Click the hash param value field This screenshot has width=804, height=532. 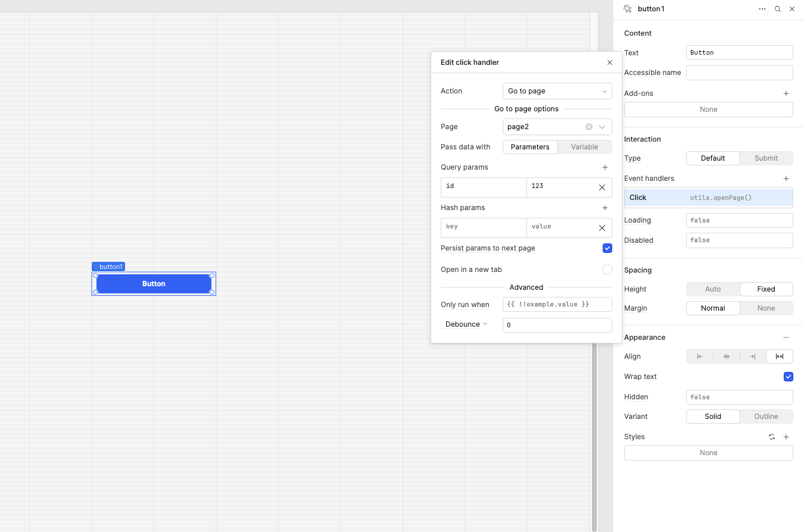point(560,228)
